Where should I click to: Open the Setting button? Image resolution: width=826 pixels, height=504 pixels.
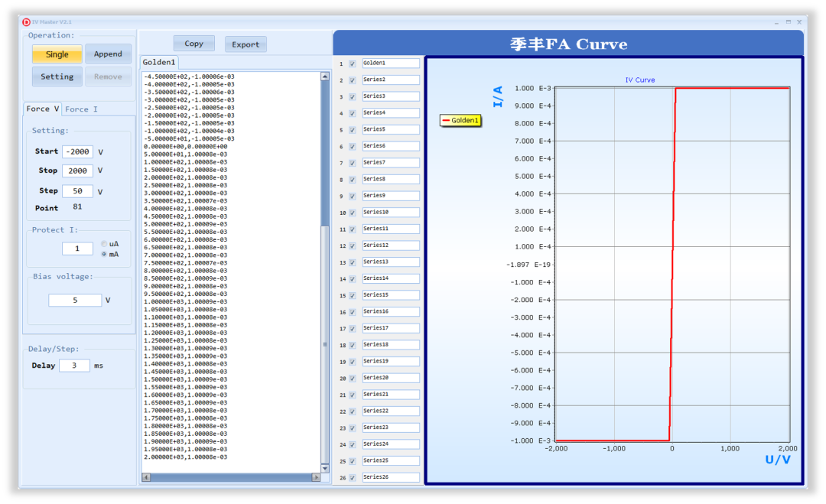pos(57,76)
